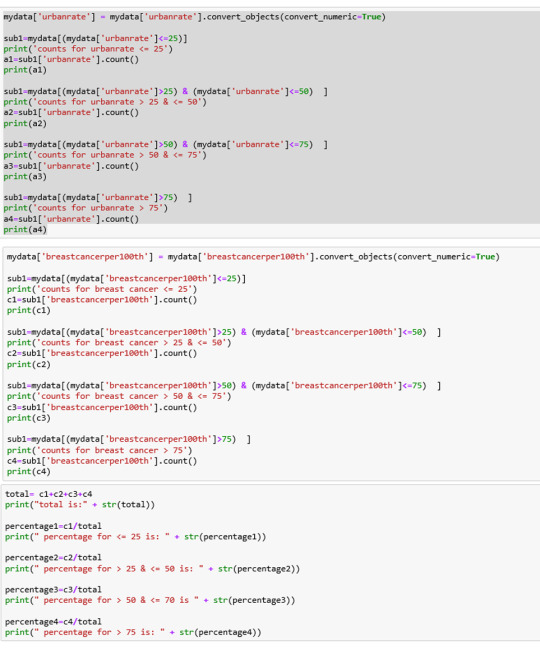The height and width of the screenshot is (650, 540).
Task: Click line a3=sub1['urbanrate'].count()
Action: pos(71,166)
